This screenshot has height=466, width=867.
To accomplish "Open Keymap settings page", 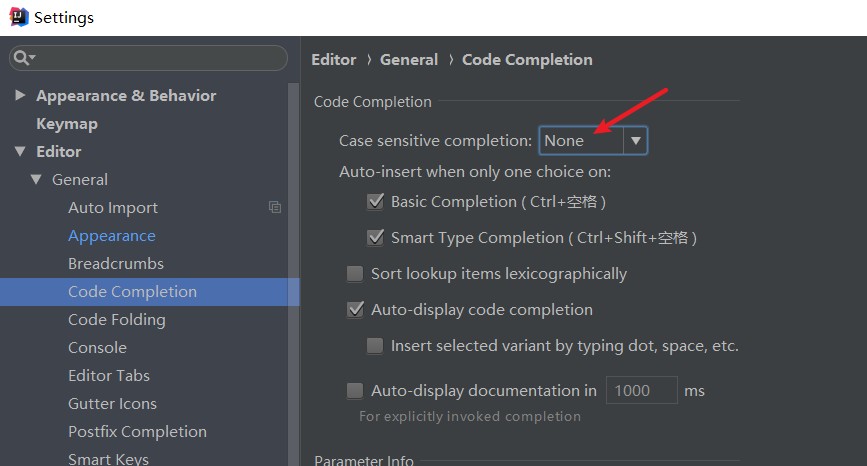I will click(67, 124).
